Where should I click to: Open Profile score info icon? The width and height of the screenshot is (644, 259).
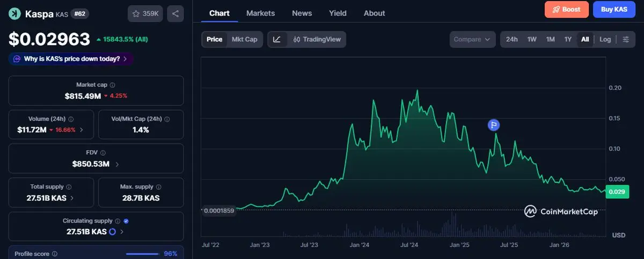click(55, 254)
